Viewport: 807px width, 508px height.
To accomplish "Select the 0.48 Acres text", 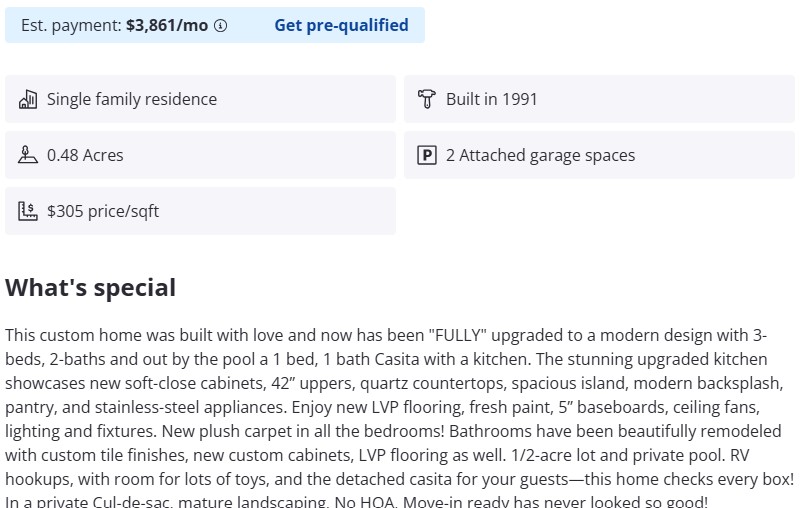I will click(85, 155).
